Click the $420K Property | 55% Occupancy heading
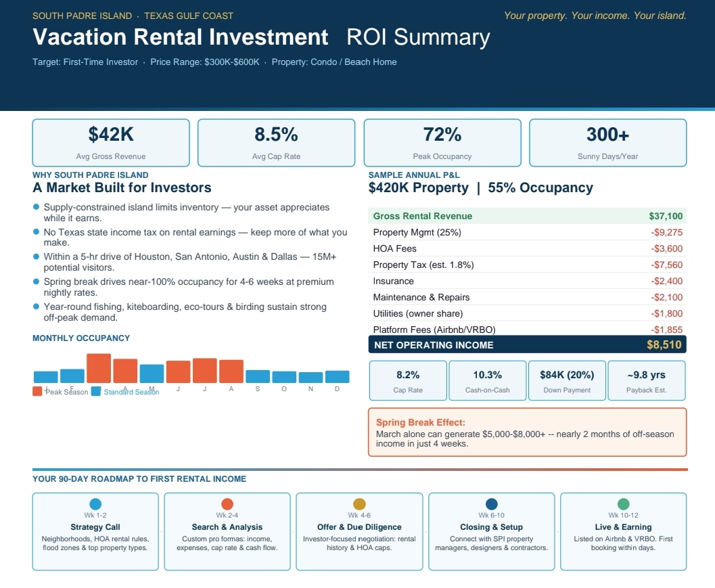 pyautogui.click(x=481, y=187)
